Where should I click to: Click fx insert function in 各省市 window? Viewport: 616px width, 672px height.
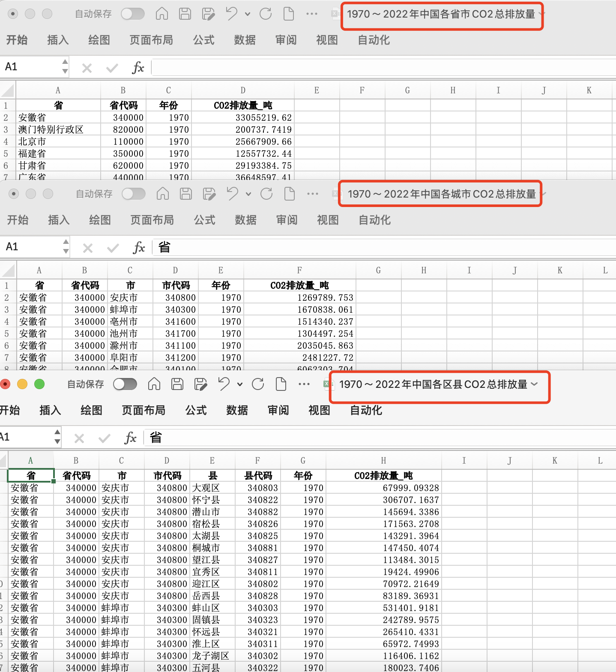pyautogui.click(x=138, y=68)
